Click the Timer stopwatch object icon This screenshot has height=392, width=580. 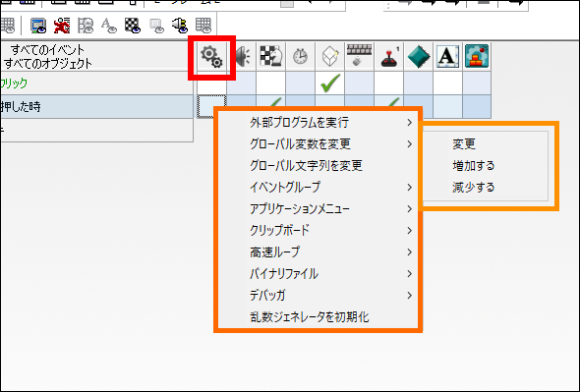tap(300, 57)
